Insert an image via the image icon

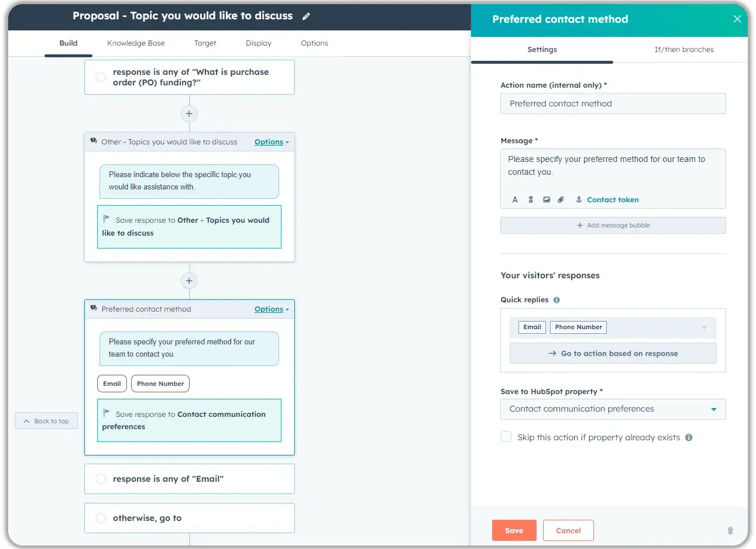tap(547, 199)
